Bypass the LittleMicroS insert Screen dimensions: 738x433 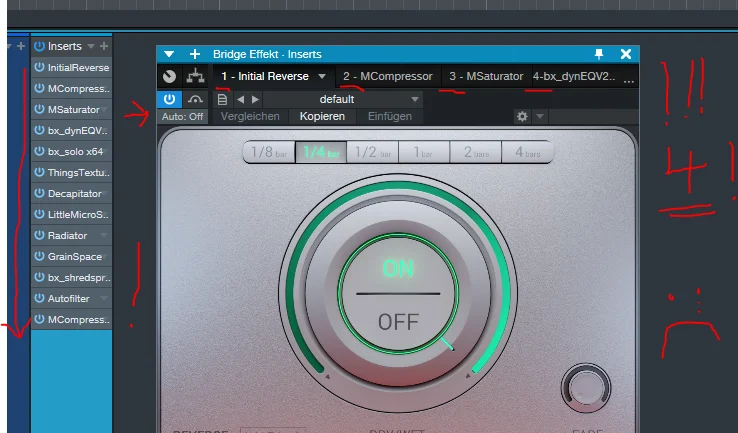[x=39, y=214]
